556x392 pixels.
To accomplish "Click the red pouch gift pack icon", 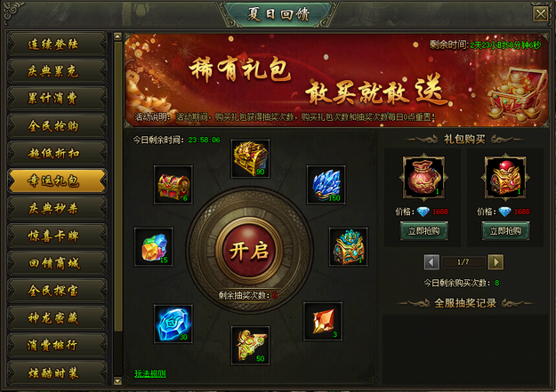I will click(x=423, y=177).
